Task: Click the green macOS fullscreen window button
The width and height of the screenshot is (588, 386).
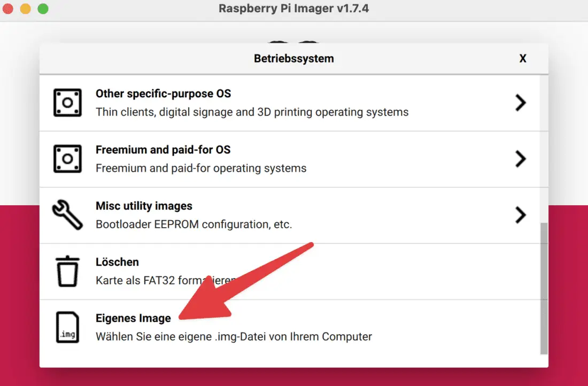Action: pyautogui.click(x=43, y=9)
